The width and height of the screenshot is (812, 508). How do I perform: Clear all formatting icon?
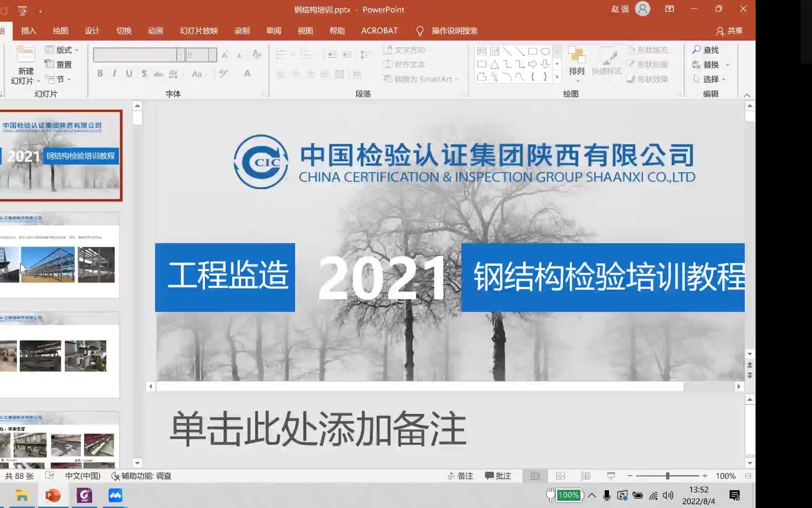[257, 55]
